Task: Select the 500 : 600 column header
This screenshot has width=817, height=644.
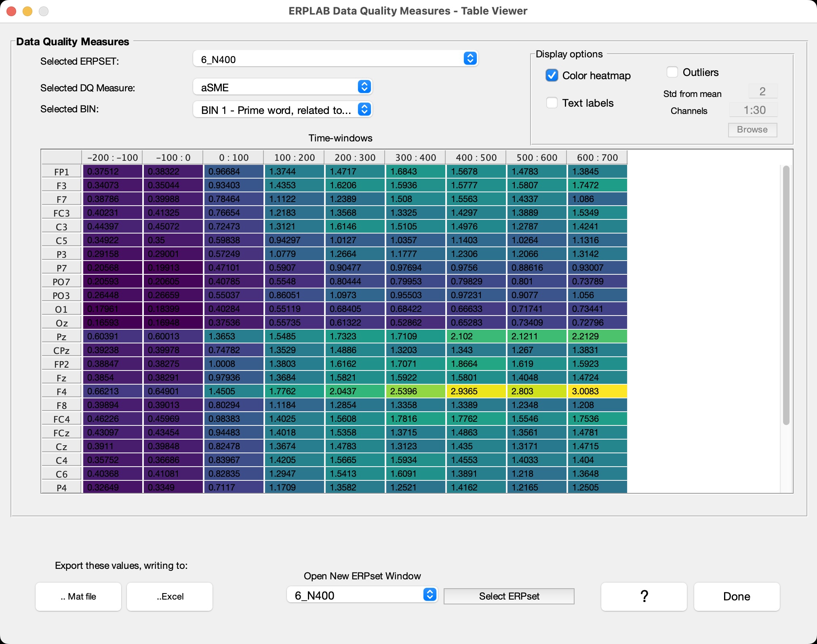Action: pos(537,158)
